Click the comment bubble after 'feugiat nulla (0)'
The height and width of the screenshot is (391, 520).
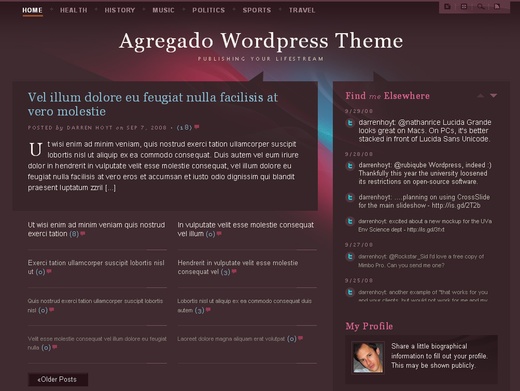tap(55, 347)
